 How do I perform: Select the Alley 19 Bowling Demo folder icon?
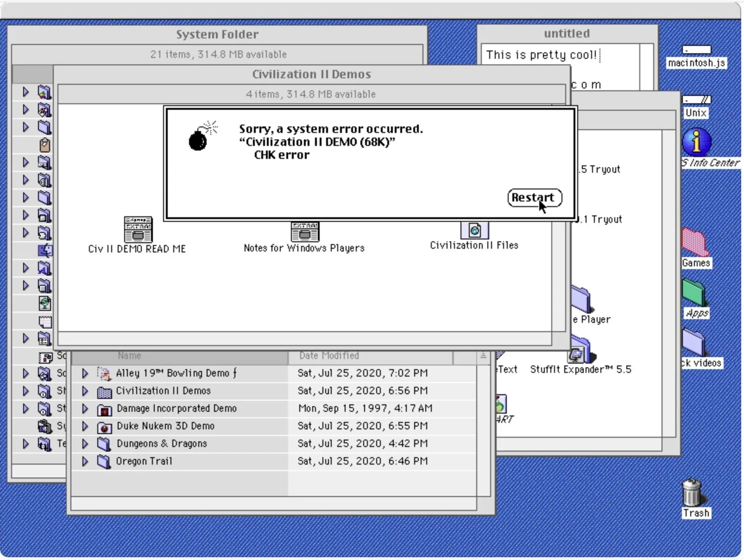tap(104, 373)
